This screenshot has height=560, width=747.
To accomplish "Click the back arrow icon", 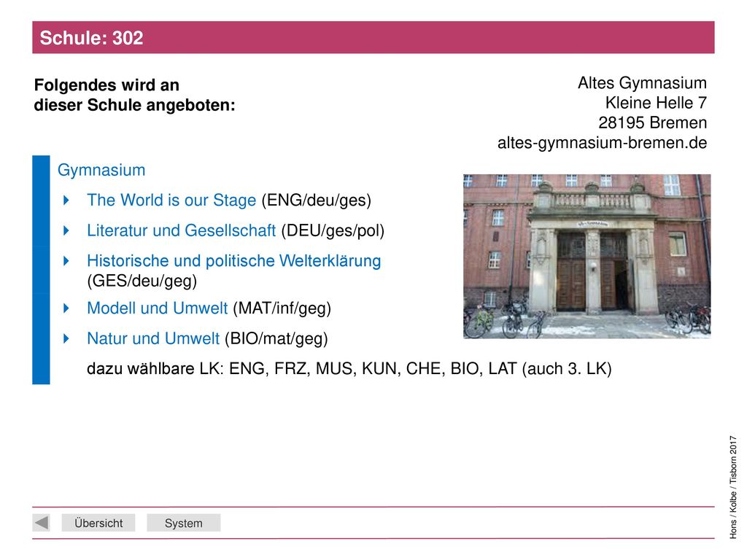I will pos(41,522).
